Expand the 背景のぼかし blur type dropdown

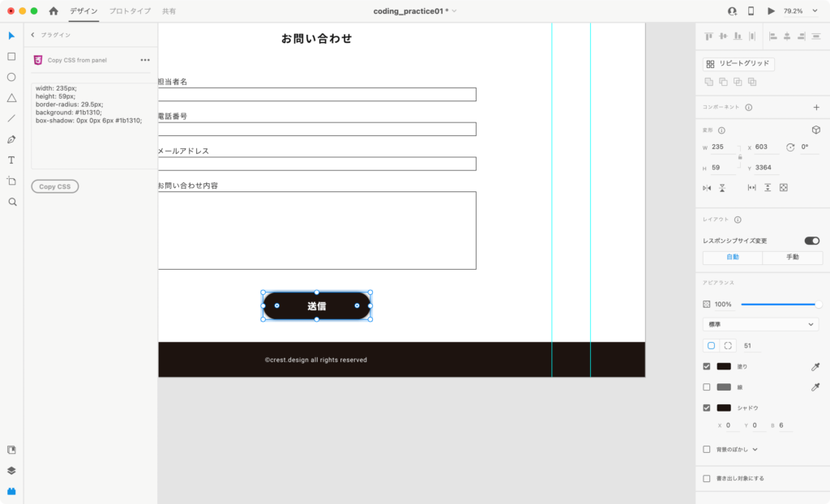755,450
